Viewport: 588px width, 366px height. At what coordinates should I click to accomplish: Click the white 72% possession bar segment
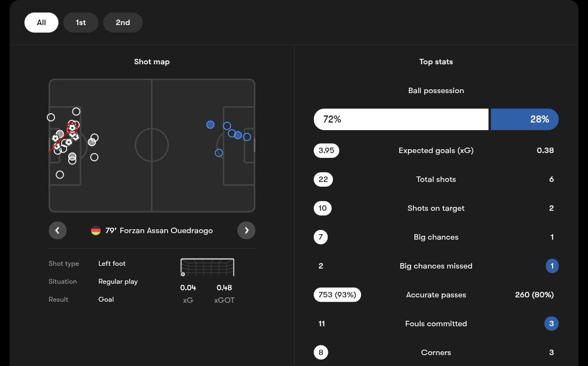[x=401, y=119]
